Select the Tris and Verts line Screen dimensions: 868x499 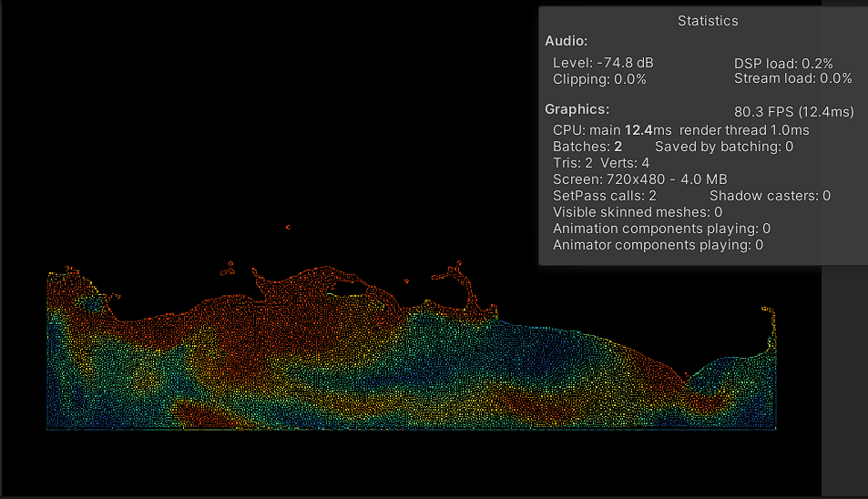click(601, 163)
